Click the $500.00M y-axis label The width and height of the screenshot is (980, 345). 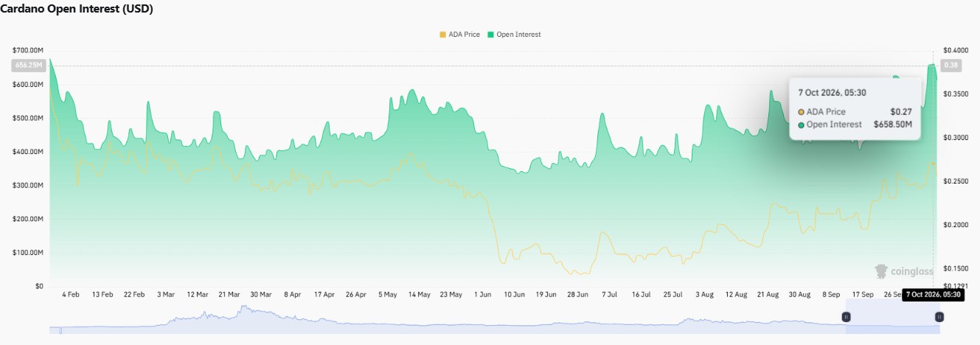tap(28, 118)
